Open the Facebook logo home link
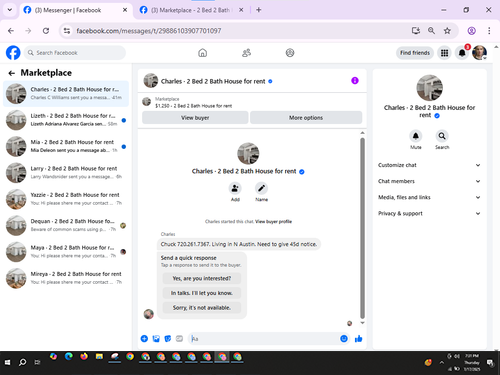Image resolution: width=500 pixels, height=375 pixels. tap(13, 53)
